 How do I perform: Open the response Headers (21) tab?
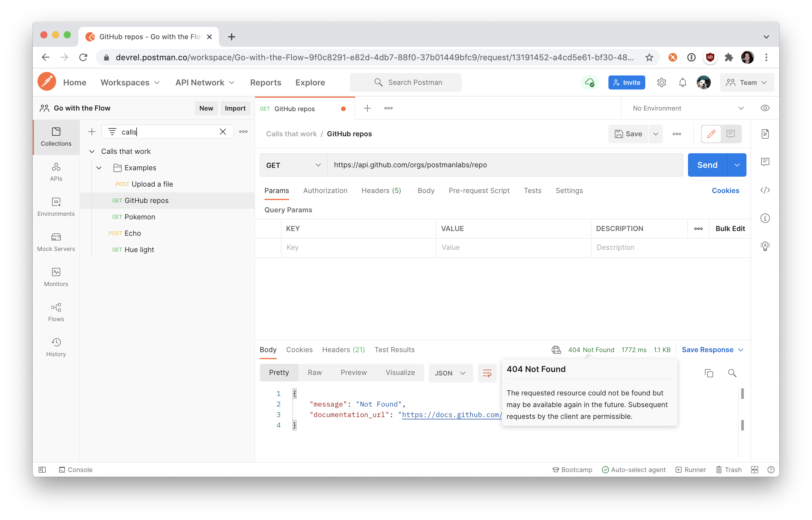pos(343,349)
